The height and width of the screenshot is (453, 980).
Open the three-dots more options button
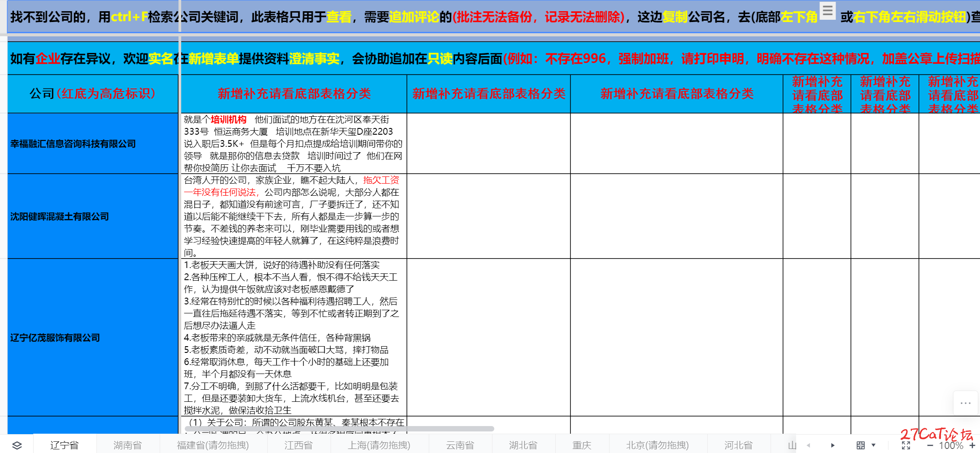point(966,403)
